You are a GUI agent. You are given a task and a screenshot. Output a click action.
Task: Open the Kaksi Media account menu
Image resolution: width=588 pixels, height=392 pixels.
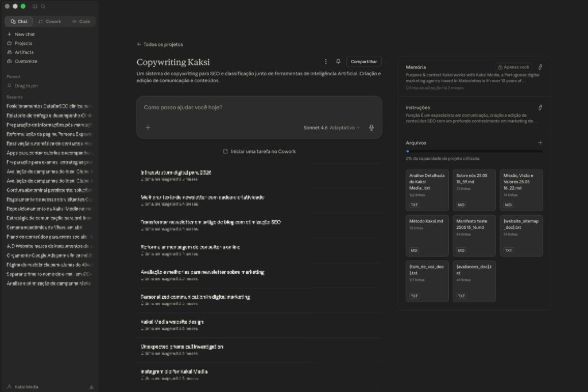26,387
